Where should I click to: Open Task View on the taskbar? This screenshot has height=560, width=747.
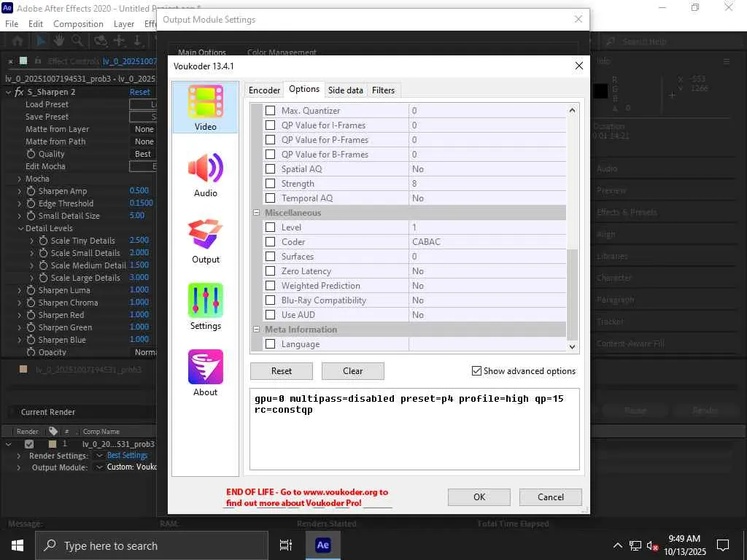(285, 545)
